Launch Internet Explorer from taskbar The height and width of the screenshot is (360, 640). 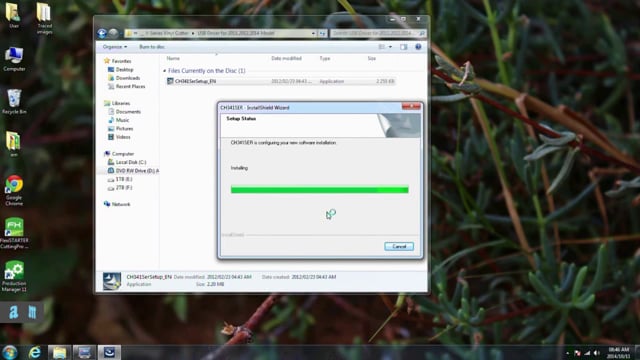(35, 352)
